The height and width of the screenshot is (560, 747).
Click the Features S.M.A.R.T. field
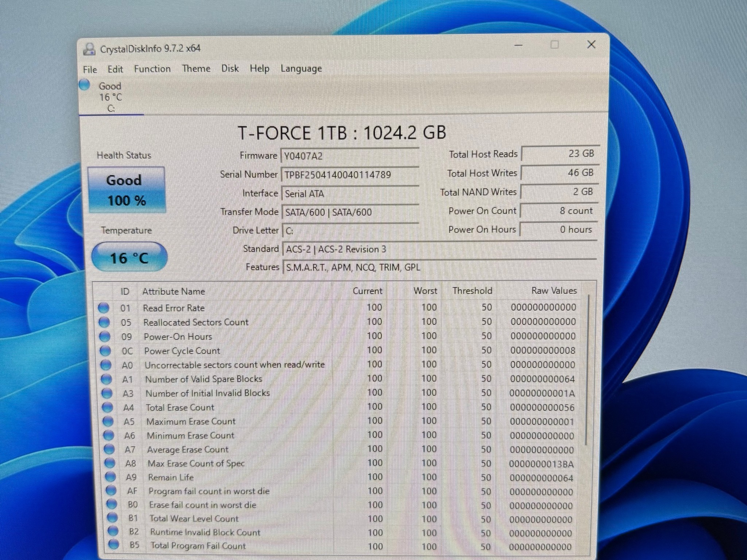coord(440,267)
